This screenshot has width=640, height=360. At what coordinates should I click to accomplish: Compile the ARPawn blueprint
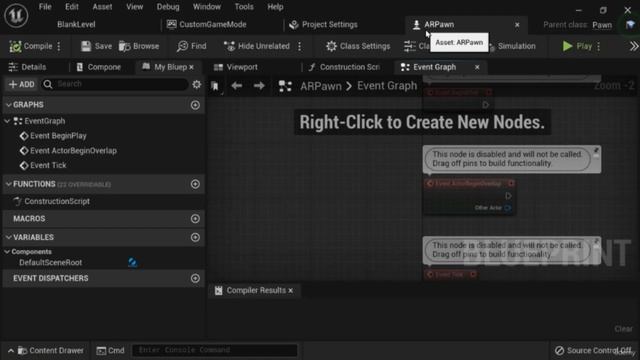pyautogui.click(x=31, y=46)
